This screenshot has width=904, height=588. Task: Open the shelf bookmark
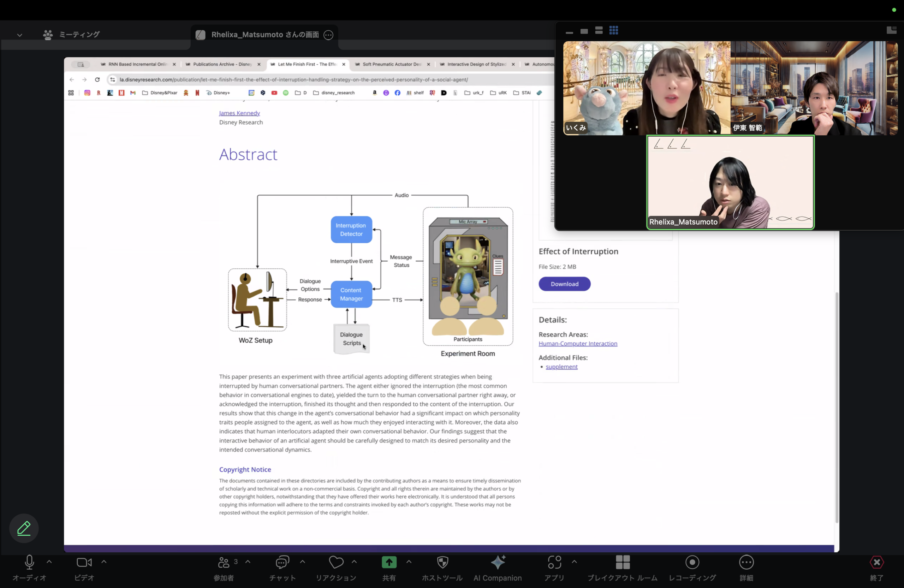pyautogui.click(x=415, y=93)
